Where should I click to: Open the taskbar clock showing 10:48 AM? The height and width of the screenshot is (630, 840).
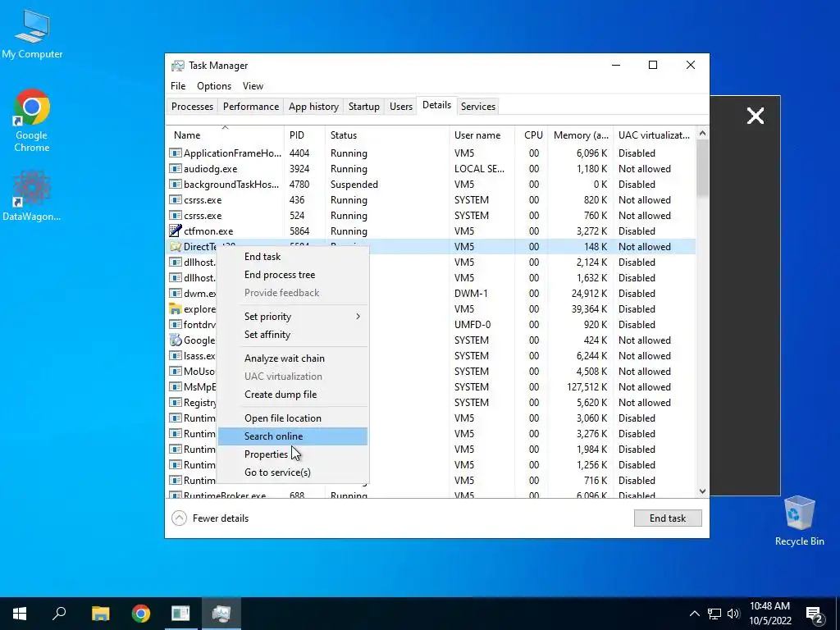click(x=769, y=614)
